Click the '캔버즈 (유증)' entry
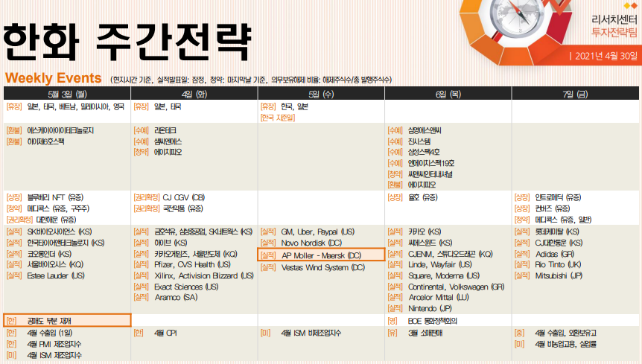The width and height of the screenshot is (642, 364). coord(553,208)
